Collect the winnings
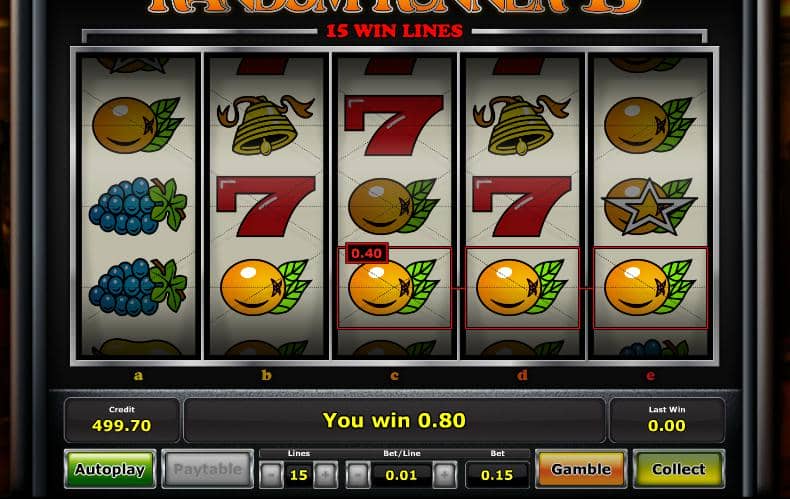This screenshot has width=790, height=499. point(679,469)
